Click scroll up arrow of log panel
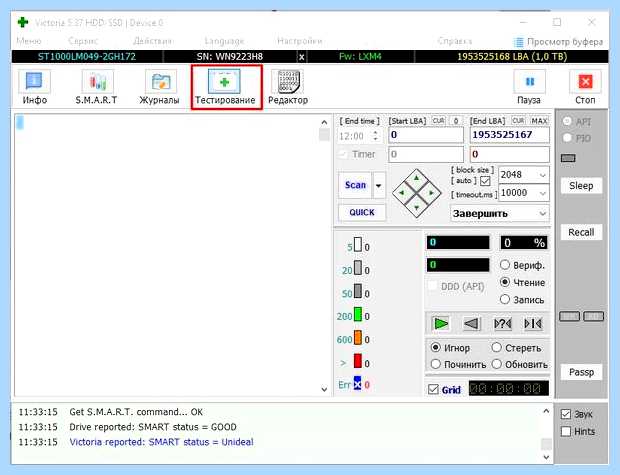This screenshot has height=475, width=620. pos(546,411)
